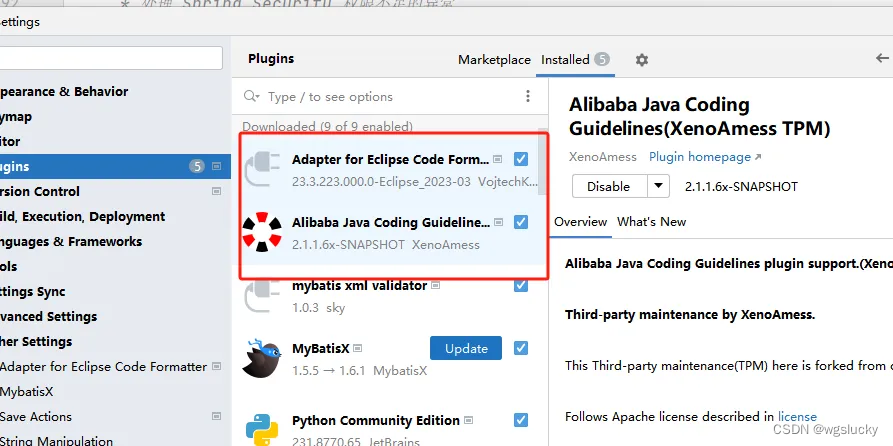Viewport: 893px width, 446px height.
Task: Click the small icon beside Adapter for Eclipse plugin name
Action: pos(498,159)
